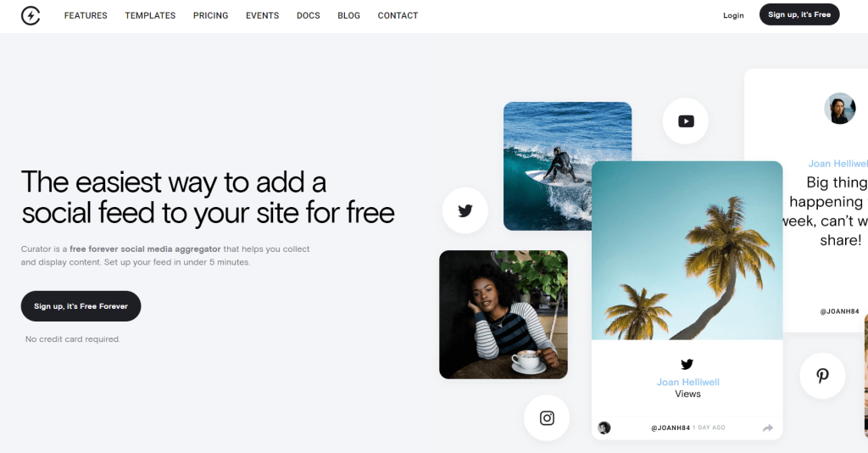868x453 pixels.
Task: Open the Features menu item
Action: click(86, 15)
